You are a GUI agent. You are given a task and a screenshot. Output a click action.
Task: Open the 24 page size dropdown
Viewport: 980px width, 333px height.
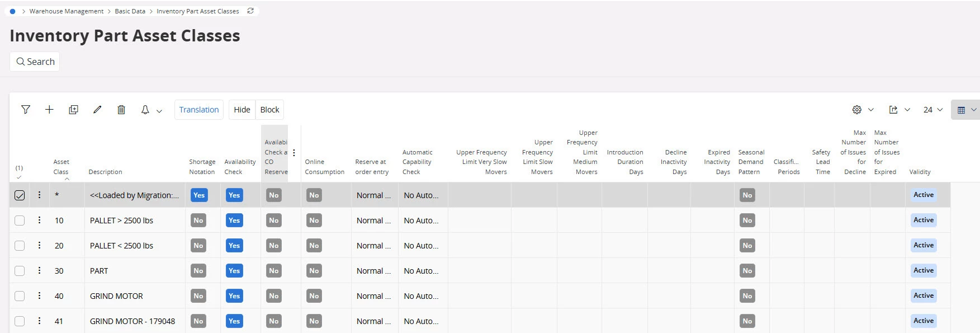(x=932, y=110)
